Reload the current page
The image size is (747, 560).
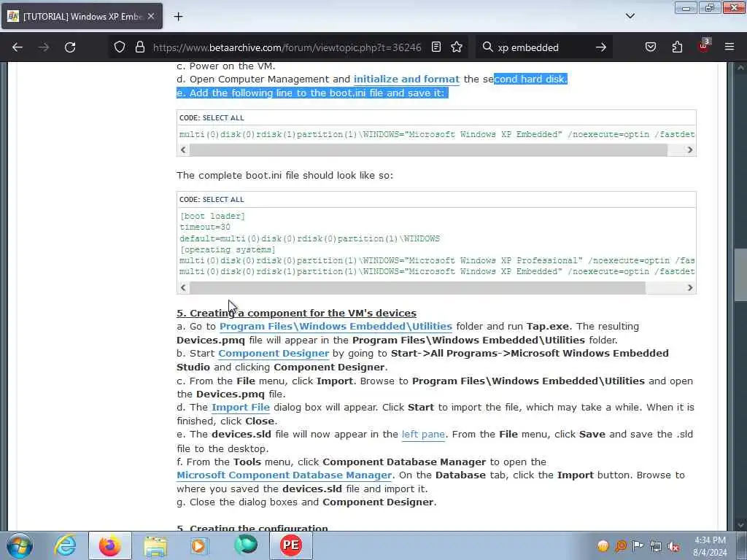70,47
